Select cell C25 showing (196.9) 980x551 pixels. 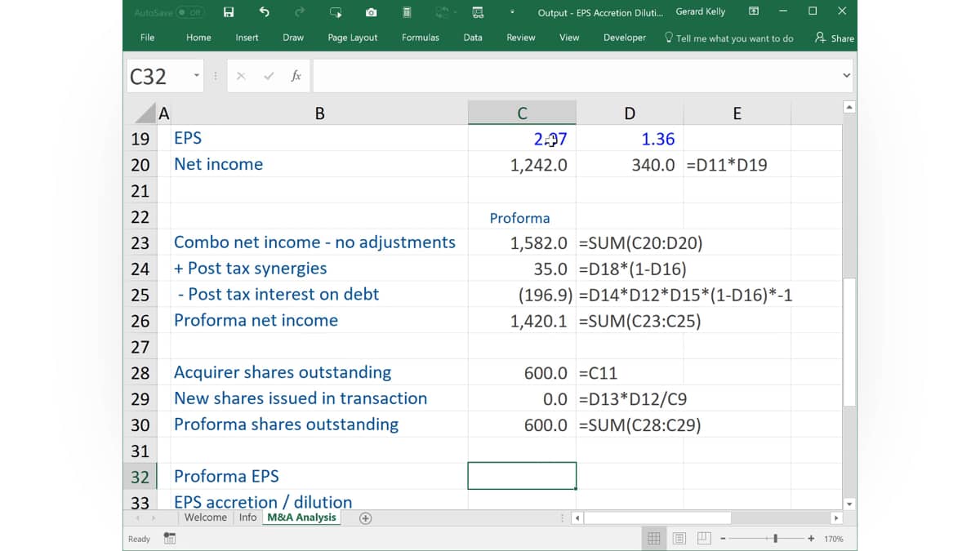tap(522, 295)
